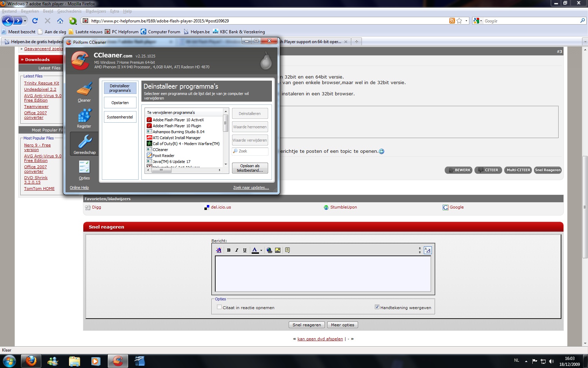Viewport: 588px width, 368px height.
Task: Open the 'kan geen dvd afspelen' thread link
Action: (x=320, y=339)
